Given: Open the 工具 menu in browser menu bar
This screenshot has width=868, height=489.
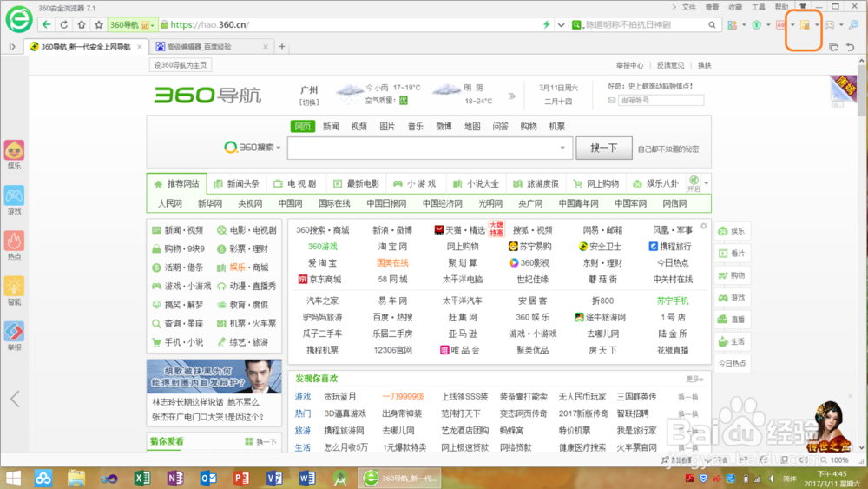Looking at the screenshot, I should tap(759, 7).
